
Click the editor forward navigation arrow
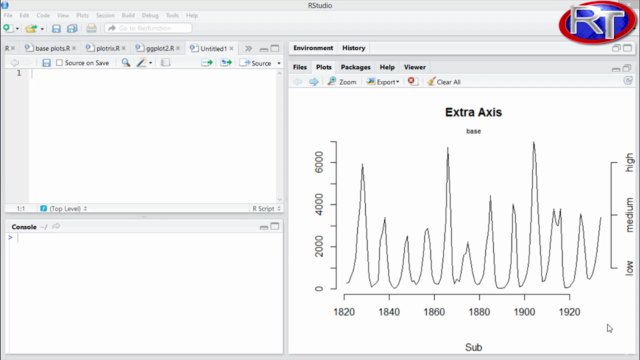(27, 63)
